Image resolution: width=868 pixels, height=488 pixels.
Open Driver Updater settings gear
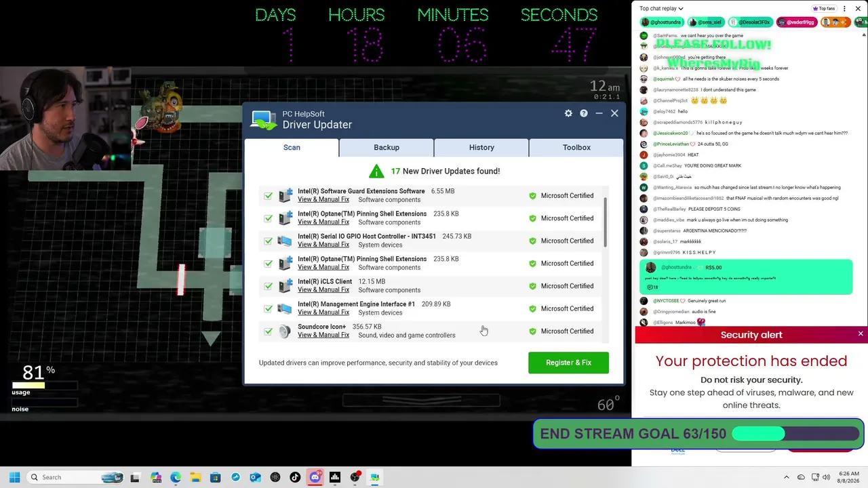tap(568, 113)
